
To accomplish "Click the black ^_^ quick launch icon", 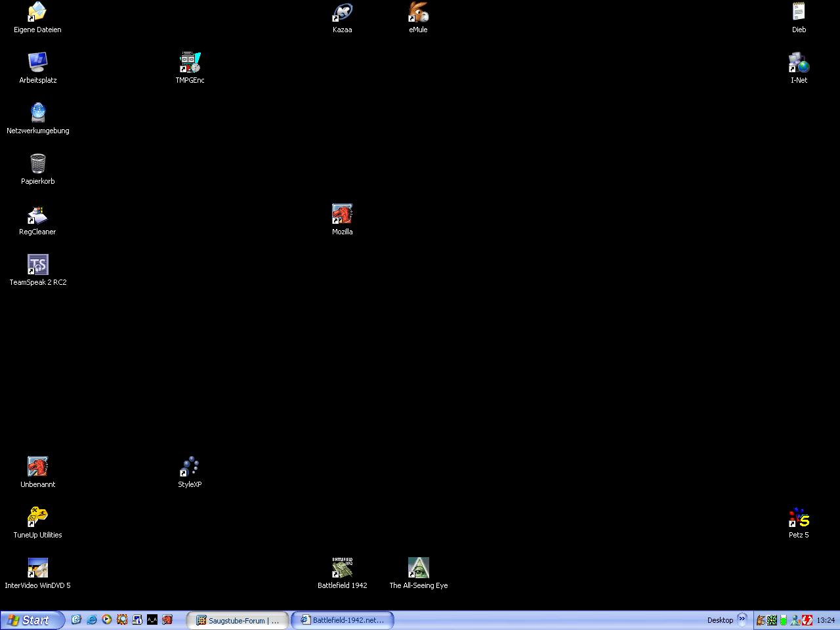I will point(152,619).
